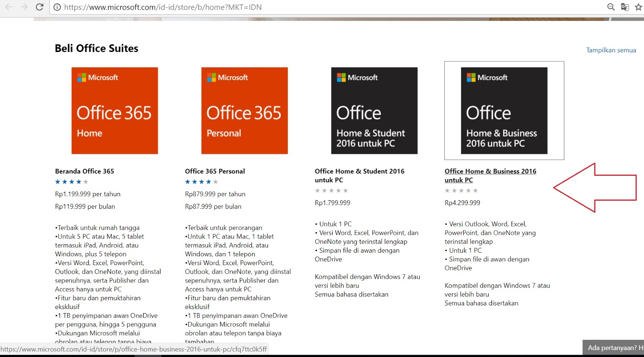Click Home & Student 'Untuk 1 PC' bullet
Viewport: 644px width, 357px height.
(x=333, y=224)
